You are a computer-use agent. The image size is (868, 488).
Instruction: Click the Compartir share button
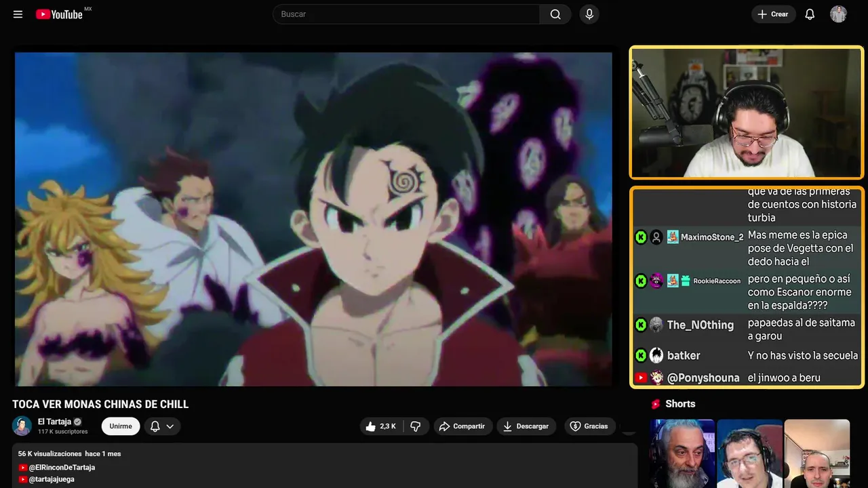463,426
